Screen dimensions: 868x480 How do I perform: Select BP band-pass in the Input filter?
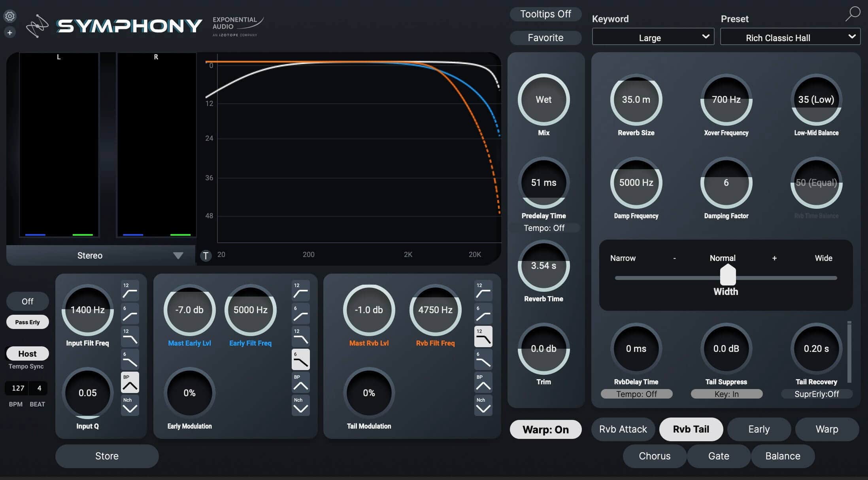pos(130,382)
